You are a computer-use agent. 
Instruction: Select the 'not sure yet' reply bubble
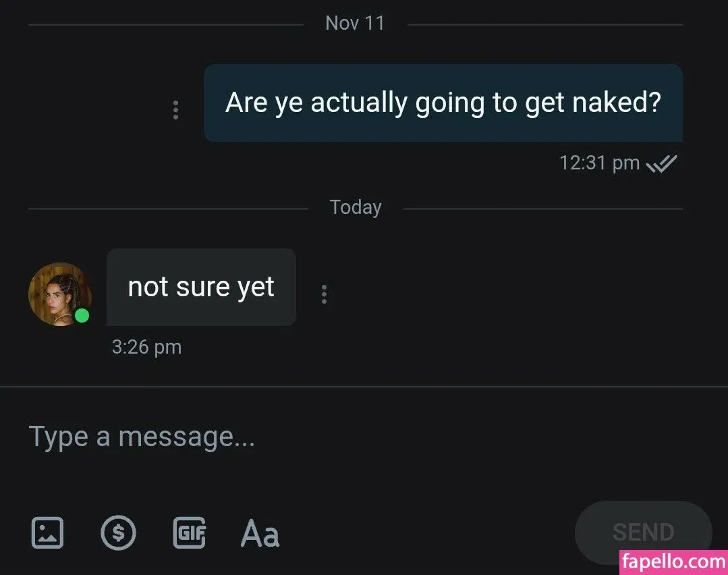202,287
